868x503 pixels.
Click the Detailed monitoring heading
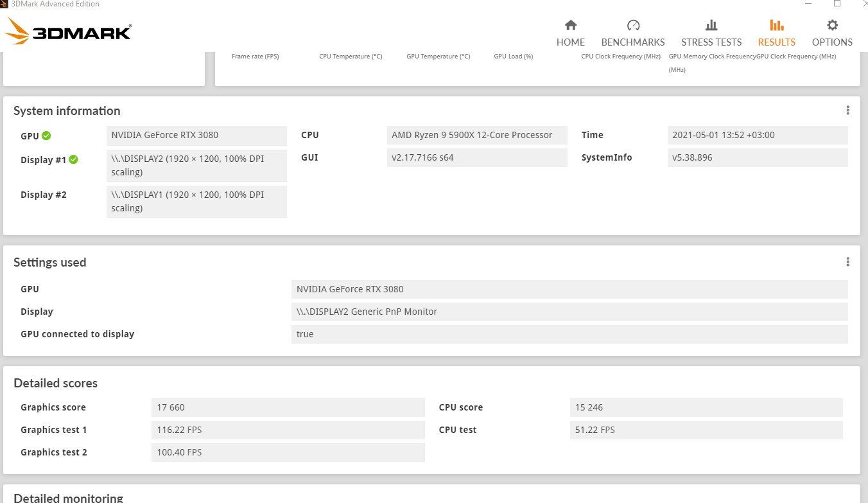click(68, 498)
